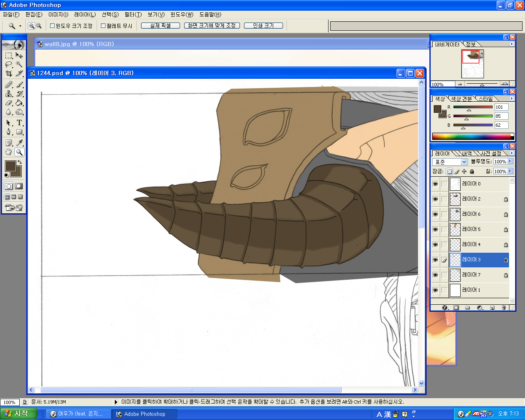Click 인쇄 크기 button
This screenshot has height=420, width=525.
[x=263, y=25]
